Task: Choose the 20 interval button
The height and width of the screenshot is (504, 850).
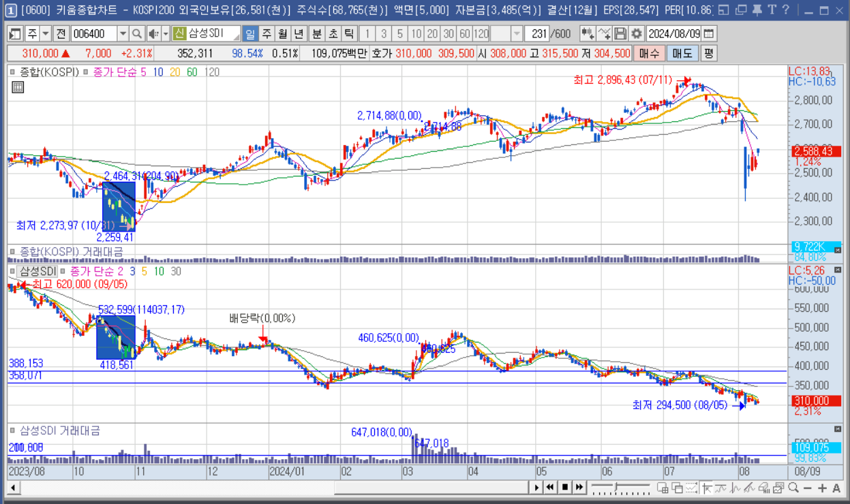Action: click(432, 34)
